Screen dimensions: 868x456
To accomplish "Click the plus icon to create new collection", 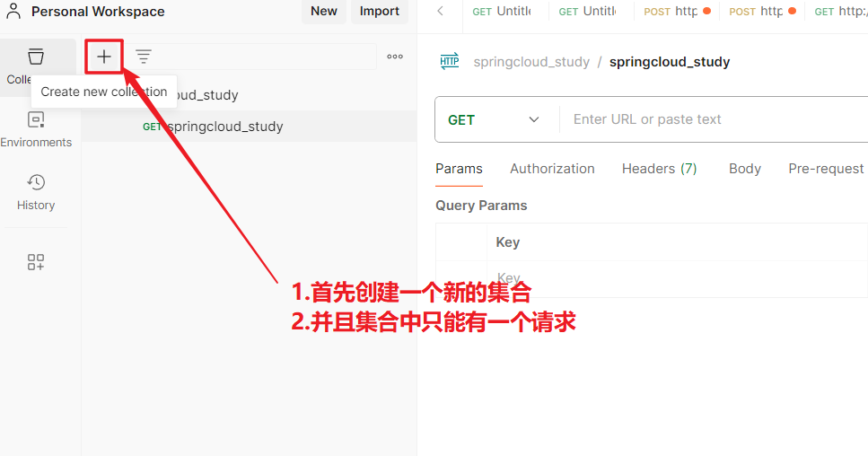I will (104, 57).
